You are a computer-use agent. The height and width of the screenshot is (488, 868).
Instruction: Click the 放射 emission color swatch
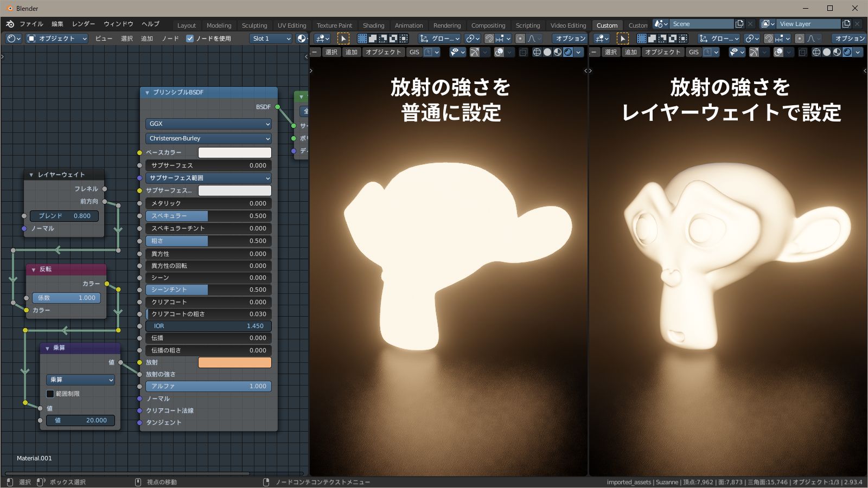(235, 363)
